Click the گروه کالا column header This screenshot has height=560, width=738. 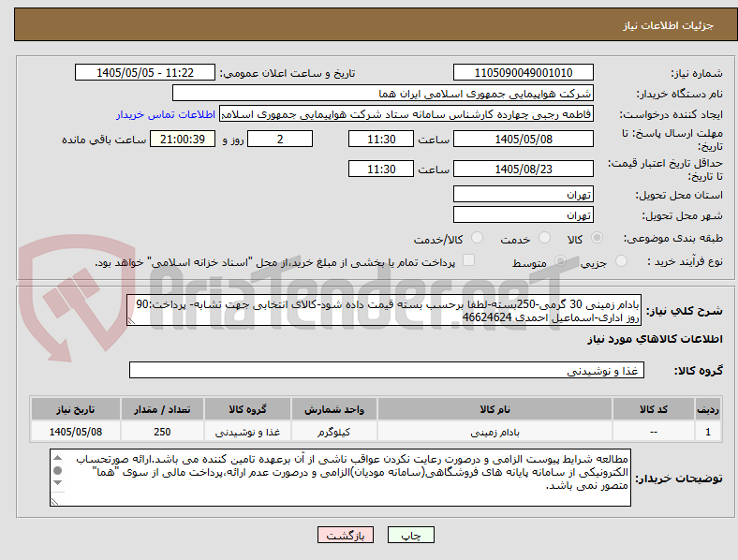(x=247, y=409)
